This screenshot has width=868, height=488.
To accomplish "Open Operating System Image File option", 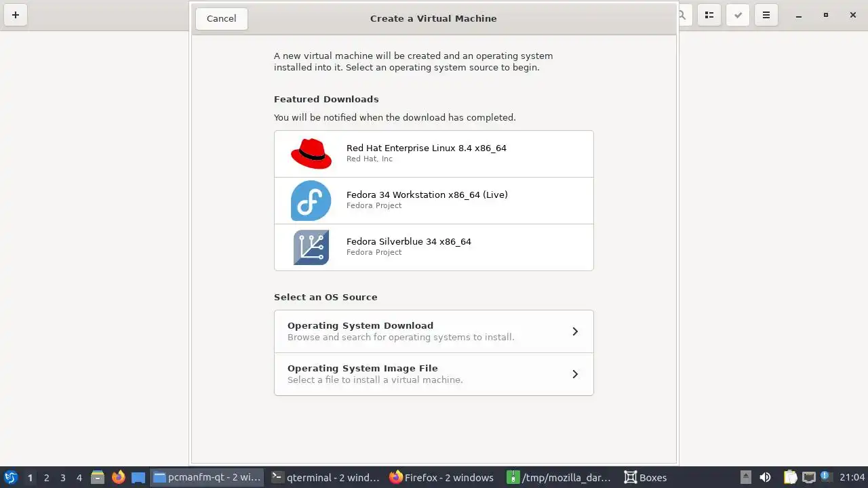I will coord(434,374).
